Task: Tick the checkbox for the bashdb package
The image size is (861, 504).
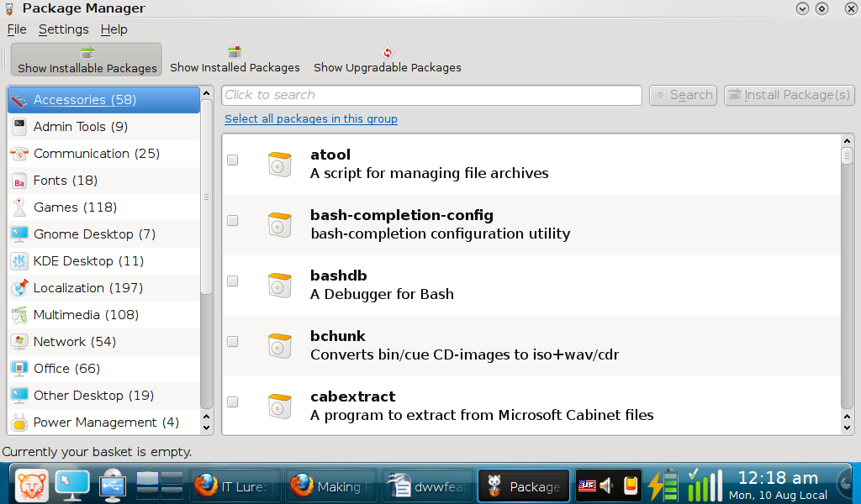Action: [x=233, y=281]
